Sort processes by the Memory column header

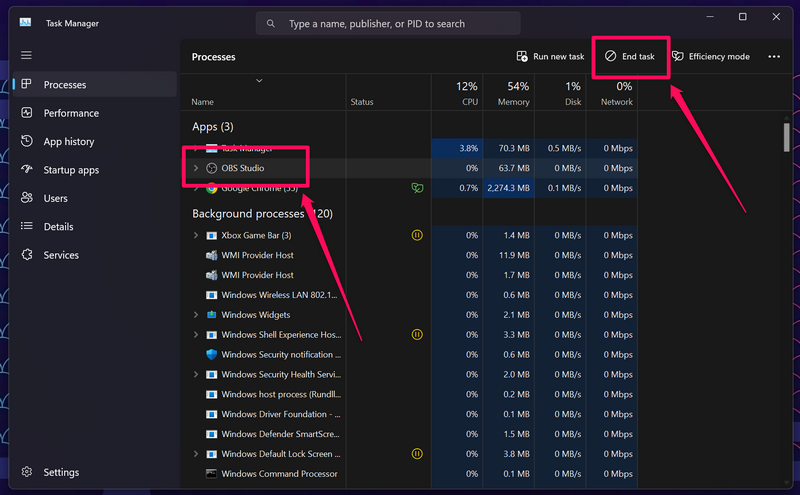(511, 93)
